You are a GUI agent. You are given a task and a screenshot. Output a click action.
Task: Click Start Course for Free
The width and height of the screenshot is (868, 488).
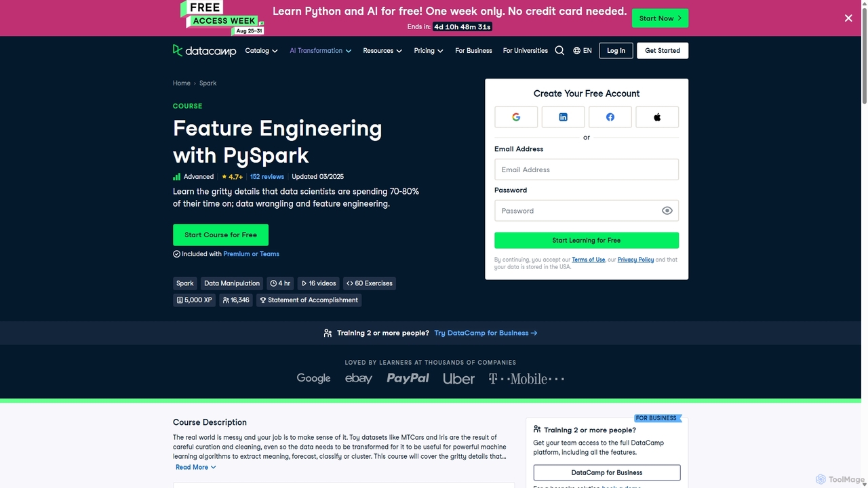point(220,235)
